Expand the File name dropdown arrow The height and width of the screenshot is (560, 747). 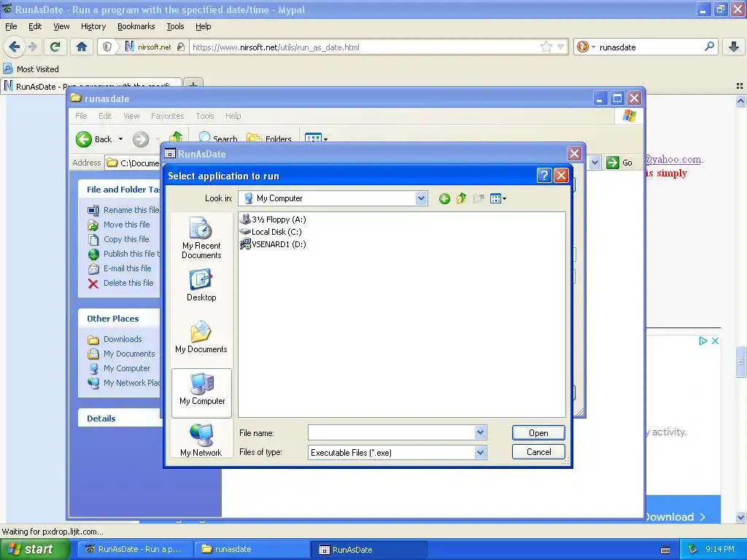click(x=480, y=432)
